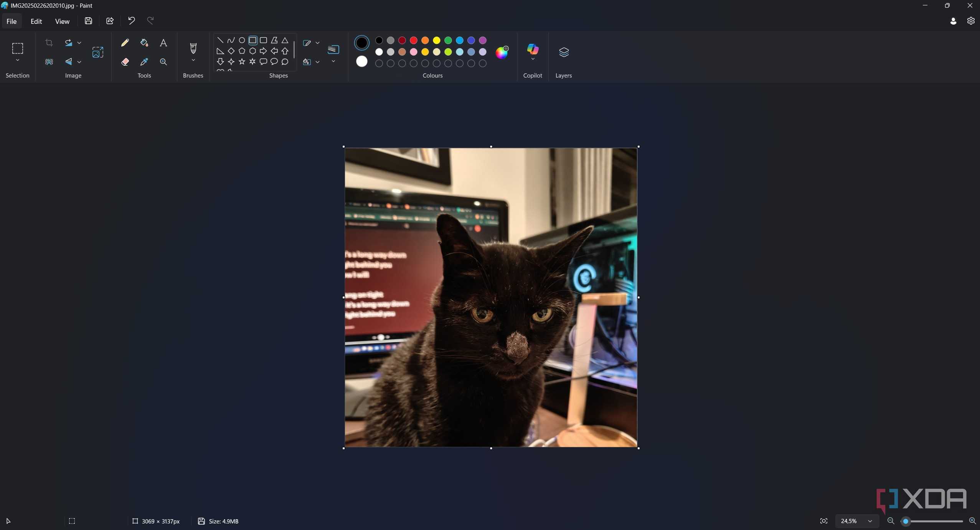Image resolution: width=980 pixels, height=530 pixels.
Task: Select the Colour picker eyedropper tool
Action: click(x=144, y=62)
